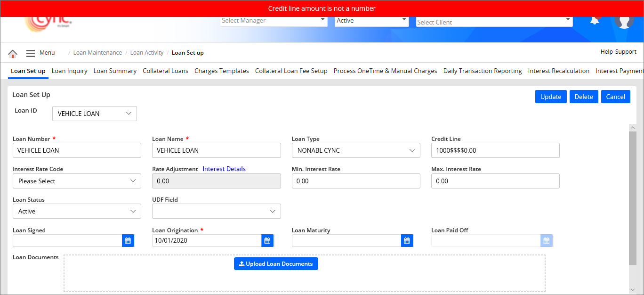The height and width of the screenshot is (295, 644).
Task: Click into the Credit Line field
Action: (495, 150)
